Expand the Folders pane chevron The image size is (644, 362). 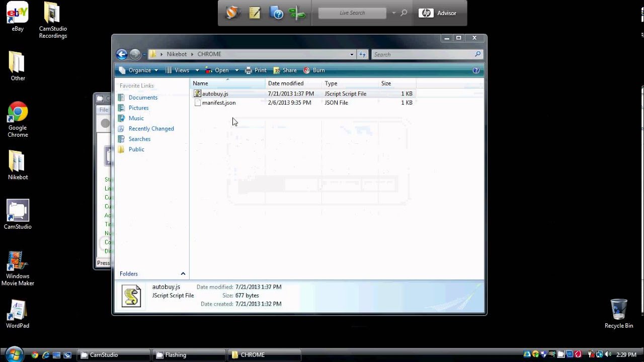(183, 274)
